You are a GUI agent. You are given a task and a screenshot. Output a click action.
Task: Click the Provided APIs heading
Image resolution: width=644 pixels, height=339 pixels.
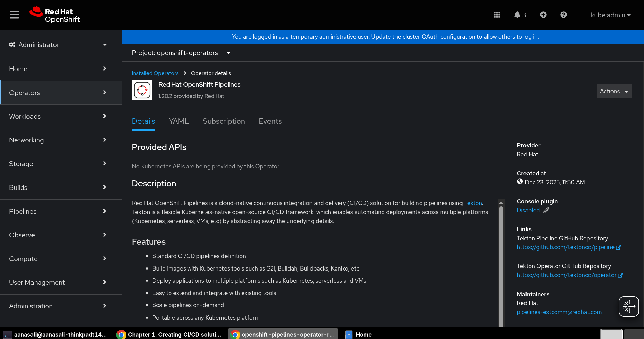(159, 147)
